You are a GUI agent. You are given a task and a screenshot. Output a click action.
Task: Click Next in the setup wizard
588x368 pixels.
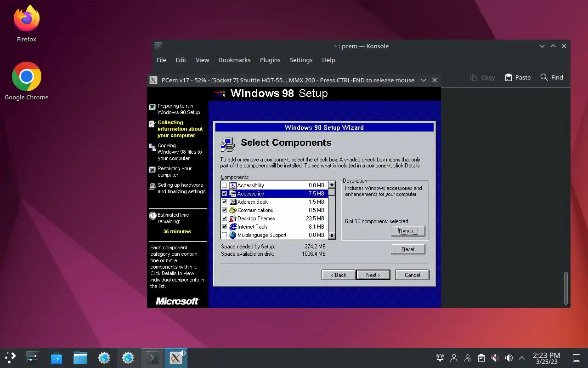373,275
